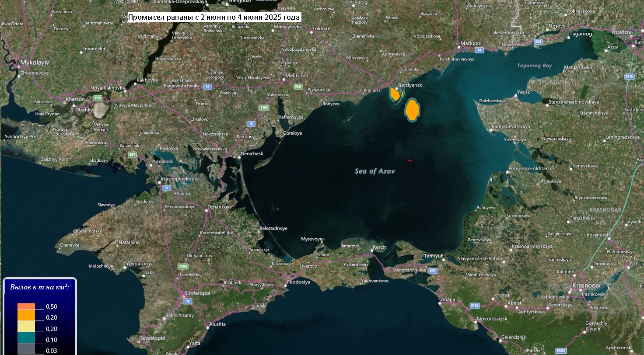Image resolution: width=644 pixels, height=355 pixels.
Task: Click the Berdyansk city label
Action: [x=410, y=85]
